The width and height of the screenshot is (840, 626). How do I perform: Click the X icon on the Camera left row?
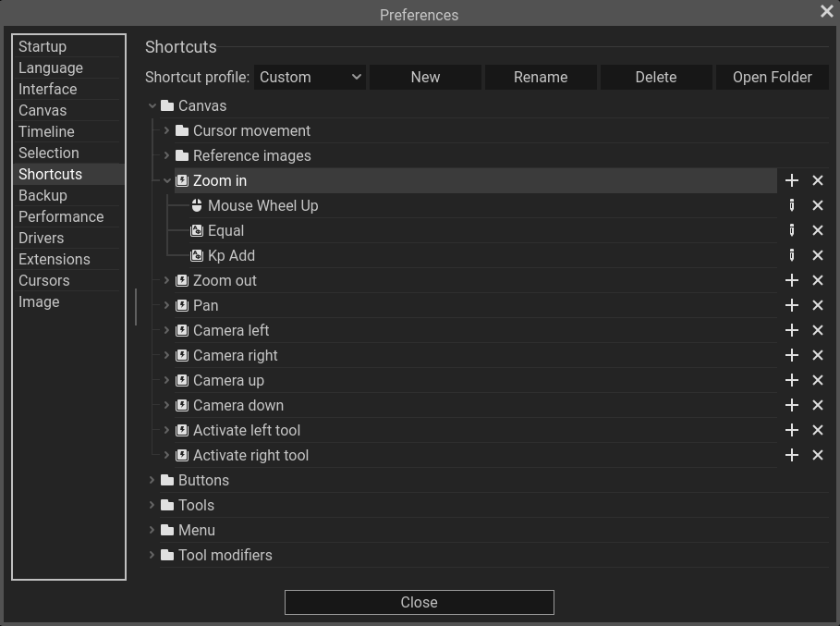click(x=817, y=330)
